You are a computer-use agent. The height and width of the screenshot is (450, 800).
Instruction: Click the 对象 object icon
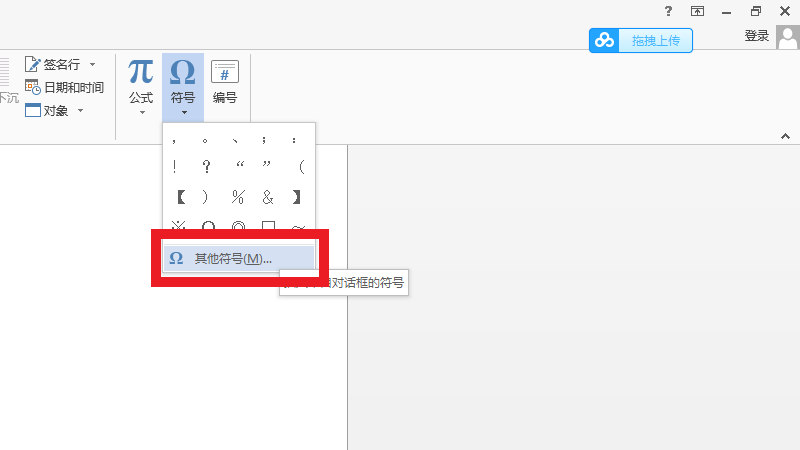[x=33, y=110]
